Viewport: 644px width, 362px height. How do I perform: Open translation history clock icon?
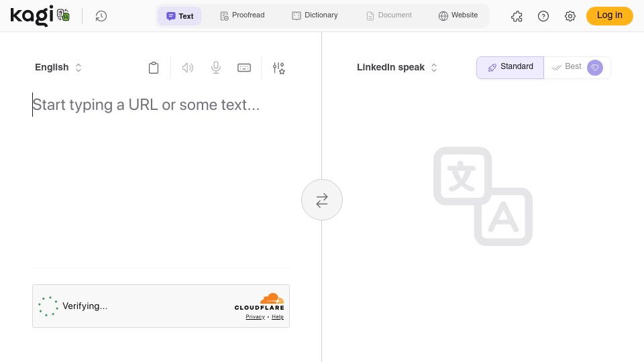point(101,16)
